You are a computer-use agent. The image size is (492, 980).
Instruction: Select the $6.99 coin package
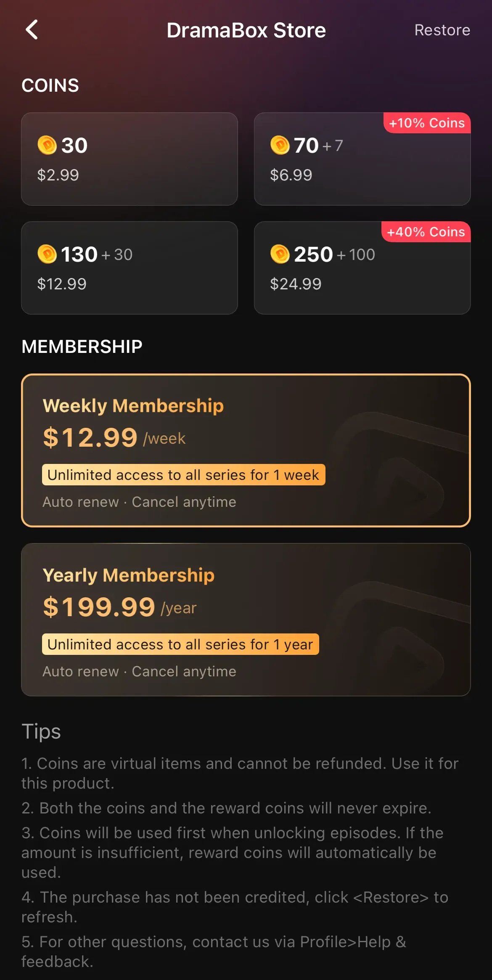point(362,159)
